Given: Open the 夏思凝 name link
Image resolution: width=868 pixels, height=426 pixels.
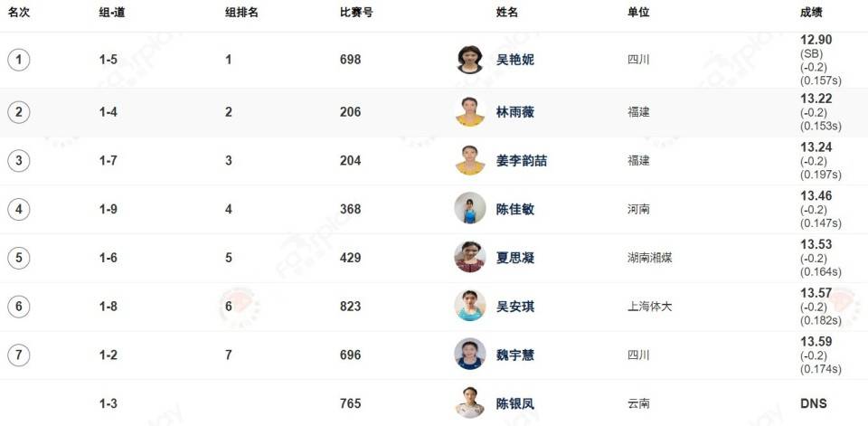Looking at the screenshot, I should [x=515, y=258].
